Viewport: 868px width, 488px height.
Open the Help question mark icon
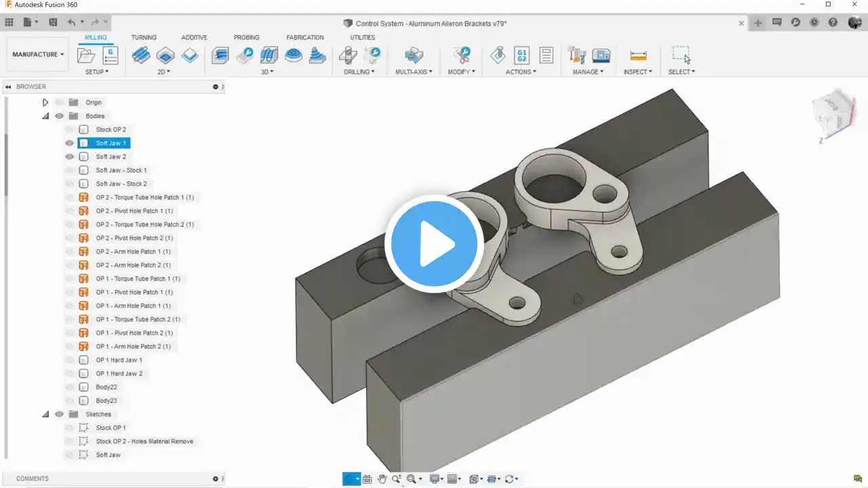(x=832, y=22)
